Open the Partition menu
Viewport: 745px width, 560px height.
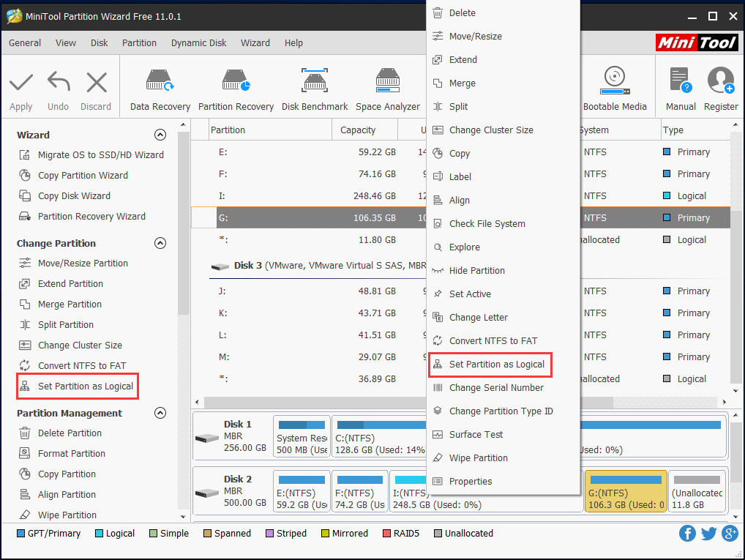[x=139, y=42]
